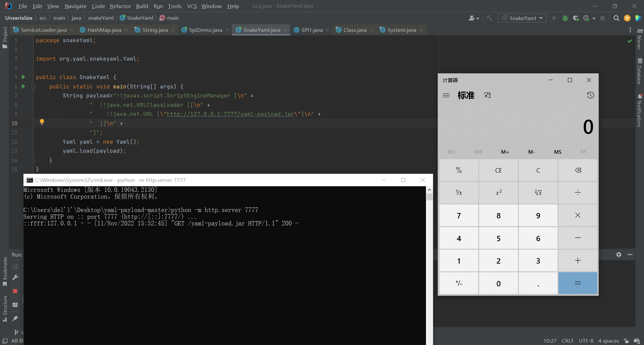Close the HashMap.java tab
The image size is (644, 345).
(126, 30)
